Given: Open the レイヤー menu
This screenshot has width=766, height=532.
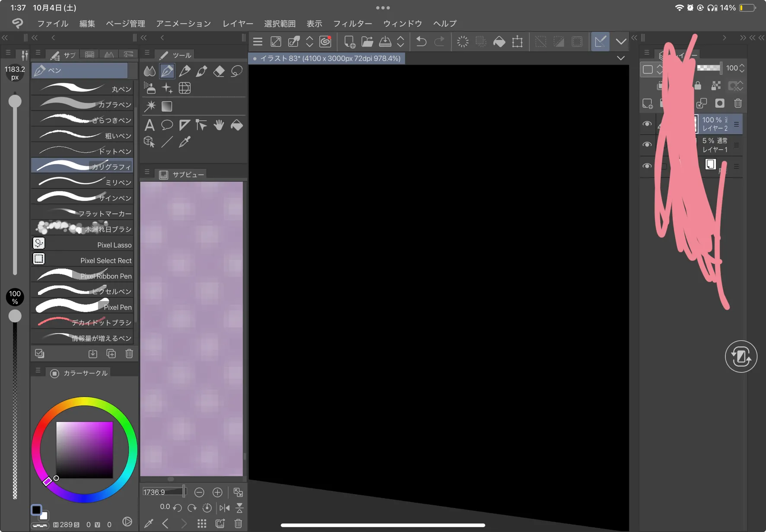Looking at the screenshot, I should pos(238,23).
